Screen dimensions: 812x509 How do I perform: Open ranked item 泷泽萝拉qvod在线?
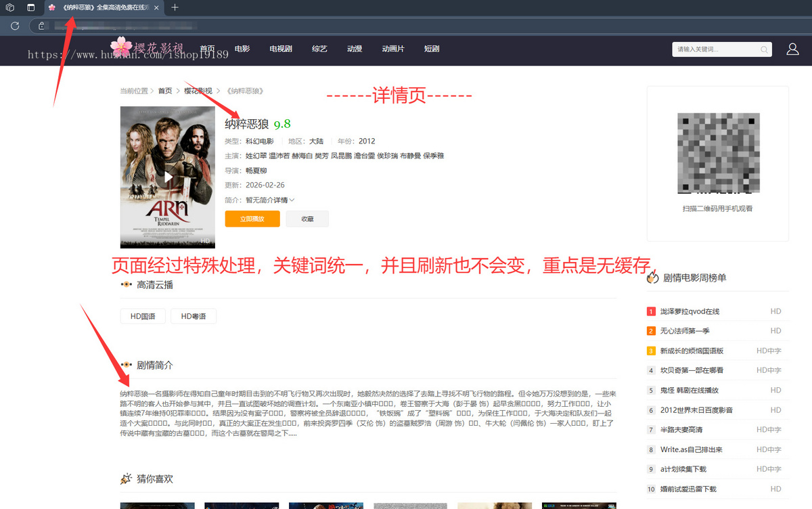pos(690,311)
